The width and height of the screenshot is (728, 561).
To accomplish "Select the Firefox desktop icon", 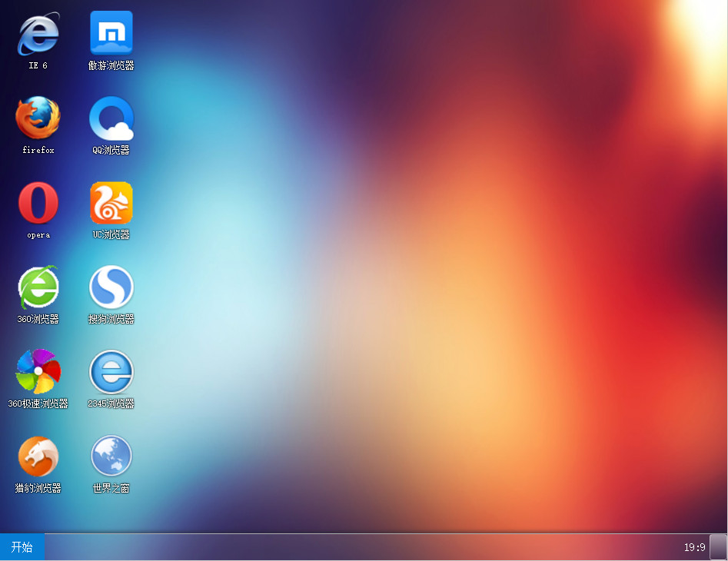I will 38,118.
